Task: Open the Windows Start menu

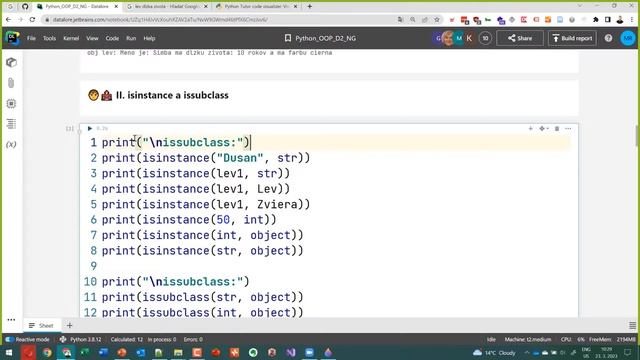Action: tap(9, 353)
